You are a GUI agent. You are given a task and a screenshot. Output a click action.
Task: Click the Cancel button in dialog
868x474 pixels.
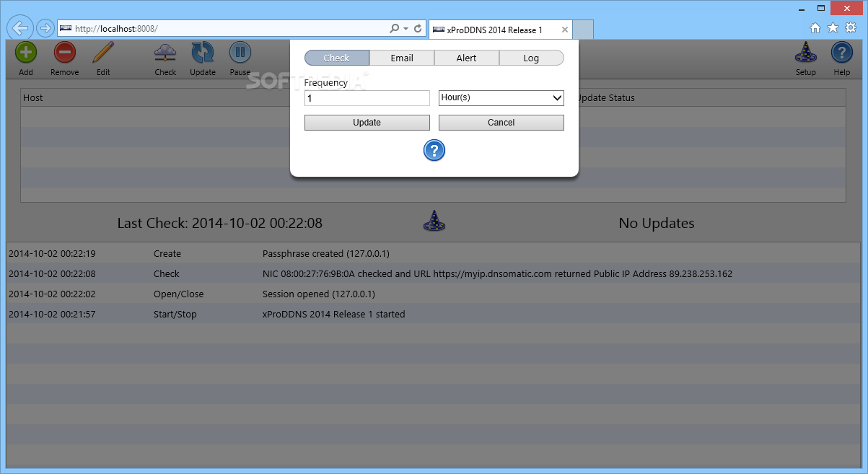(501, 123)
